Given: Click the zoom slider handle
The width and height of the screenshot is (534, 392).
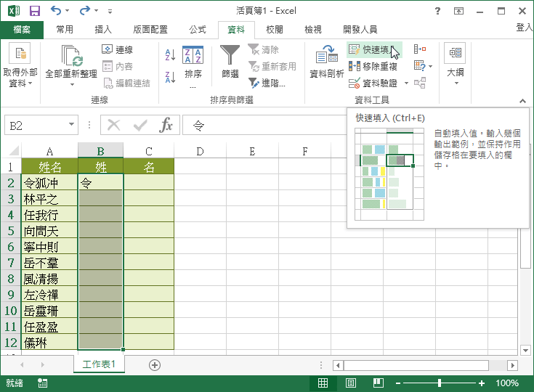Looking at the screenshot, I should click(x=440, y=383).
